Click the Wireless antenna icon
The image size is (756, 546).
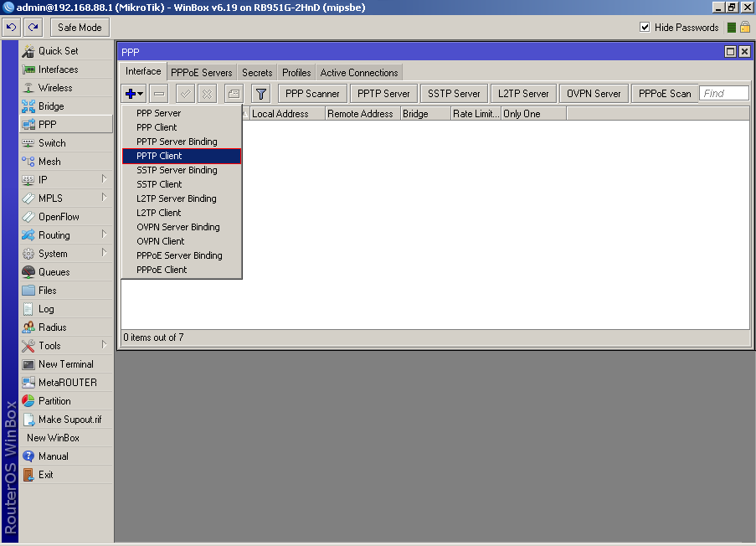(x=28, y=88)
